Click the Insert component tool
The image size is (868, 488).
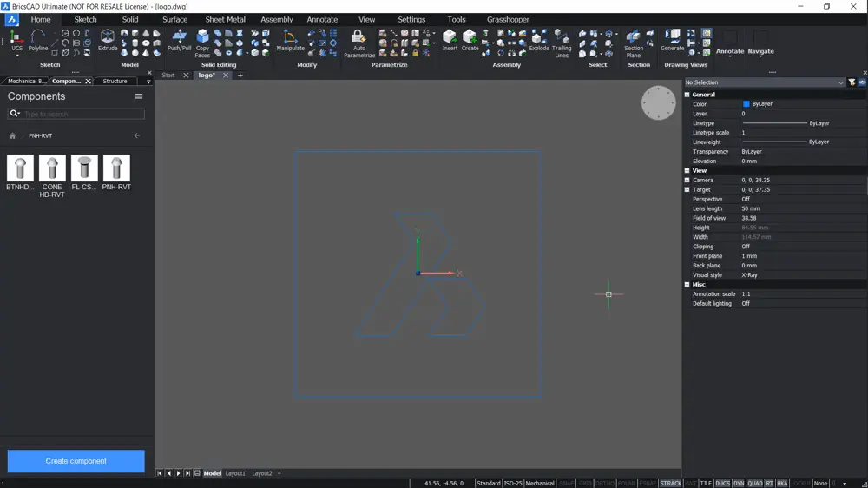450,41
